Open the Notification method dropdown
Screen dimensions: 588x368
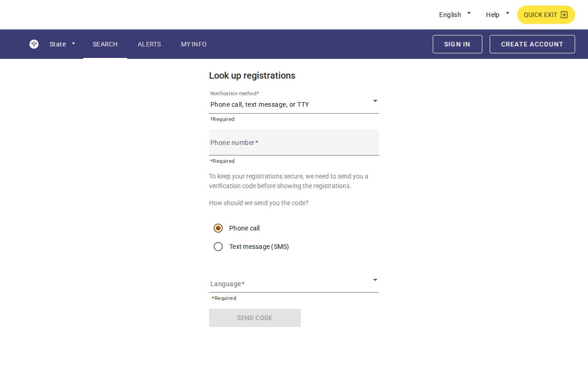click(294, 101)
